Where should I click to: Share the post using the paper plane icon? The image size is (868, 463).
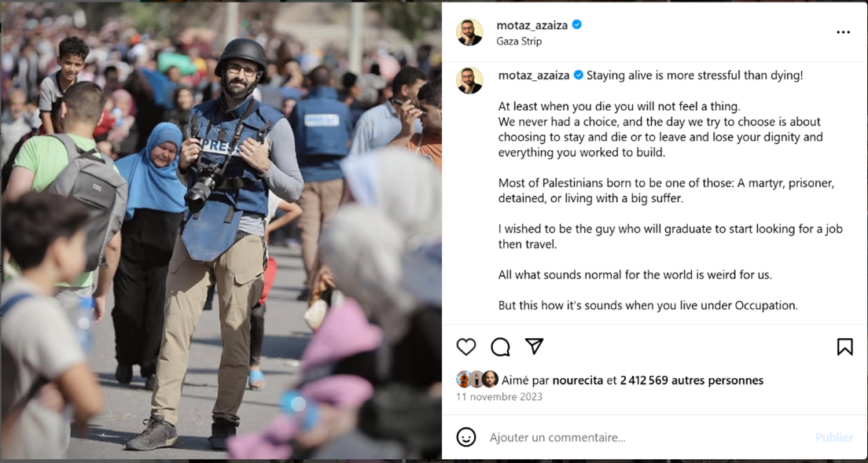[x=534, y=347]
